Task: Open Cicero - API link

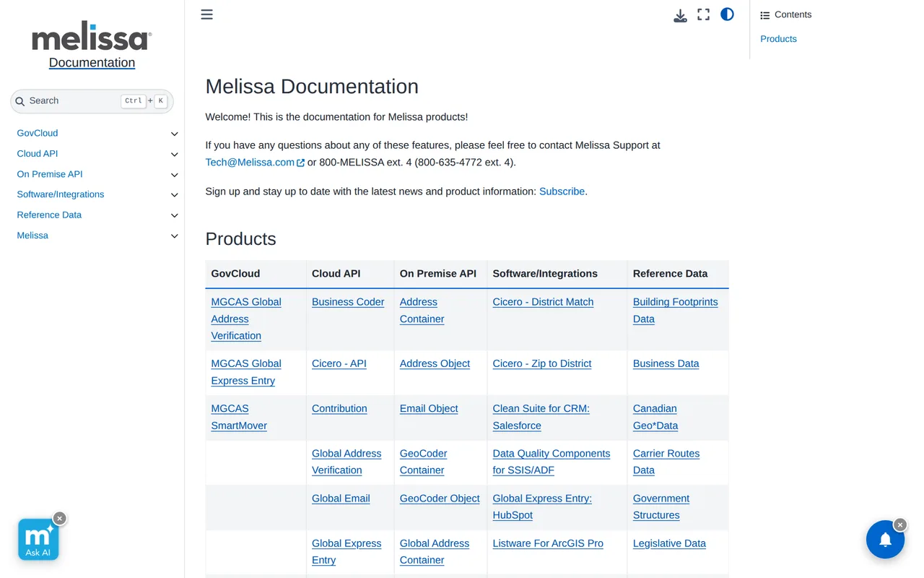Action: tap(339, 363)
